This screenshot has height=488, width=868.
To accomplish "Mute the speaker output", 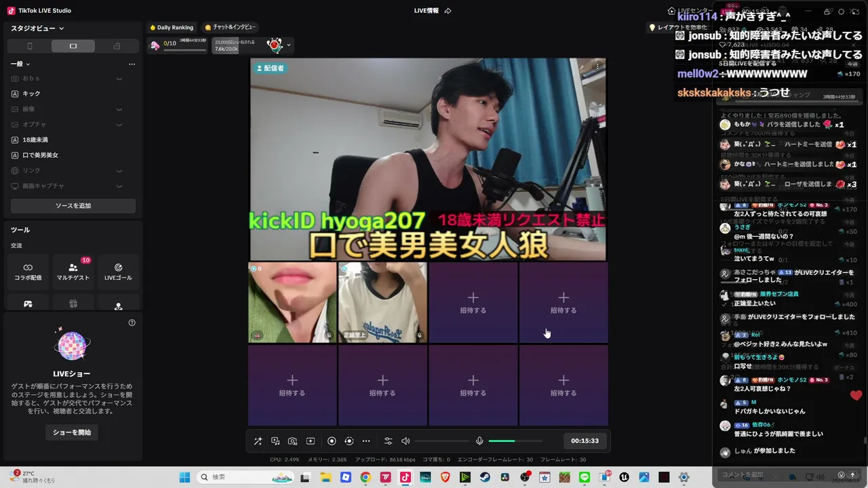I will (406, 441).
